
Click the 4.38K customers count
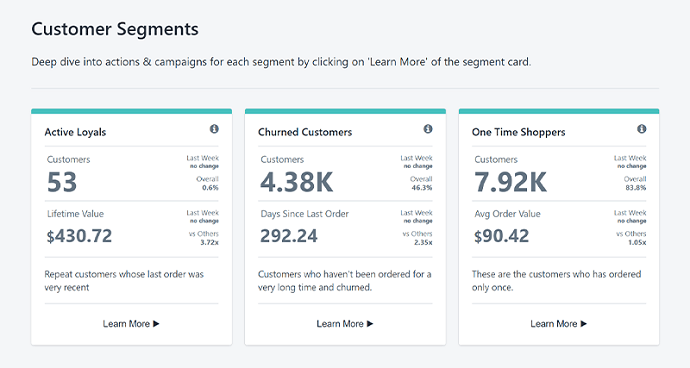[297, 182]
